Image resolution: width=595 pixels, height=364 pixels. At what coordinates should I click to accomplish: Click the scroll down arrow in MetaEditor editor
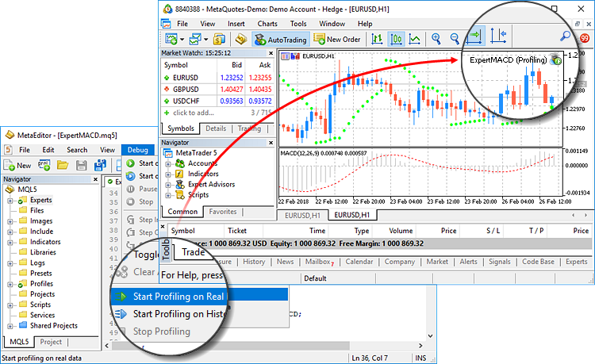pyautogui.click(x=430, y=335)
